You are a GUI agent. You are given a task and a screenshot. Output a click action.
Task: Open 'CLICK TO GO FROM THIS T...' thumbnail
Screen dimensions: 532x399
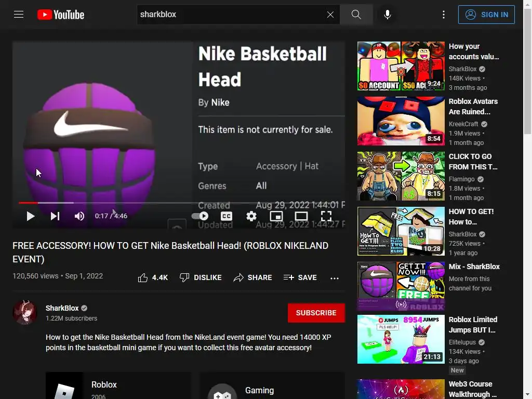pos(401,176)
